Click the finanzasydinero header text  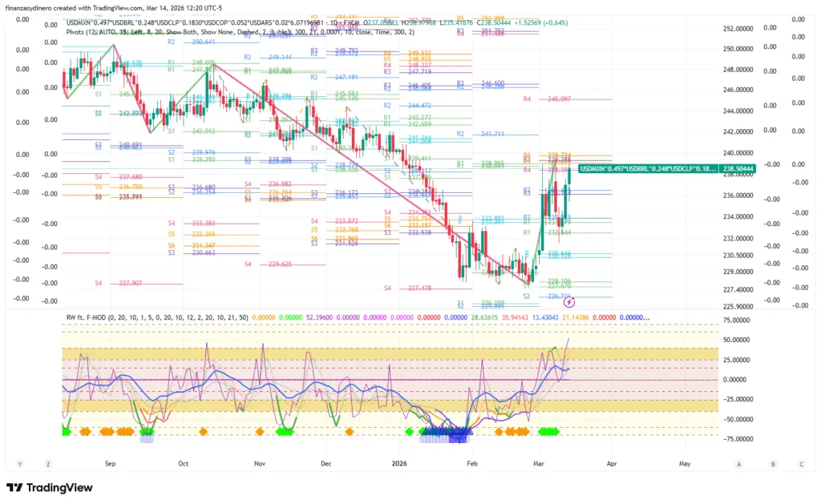click(x=32, y=7)
